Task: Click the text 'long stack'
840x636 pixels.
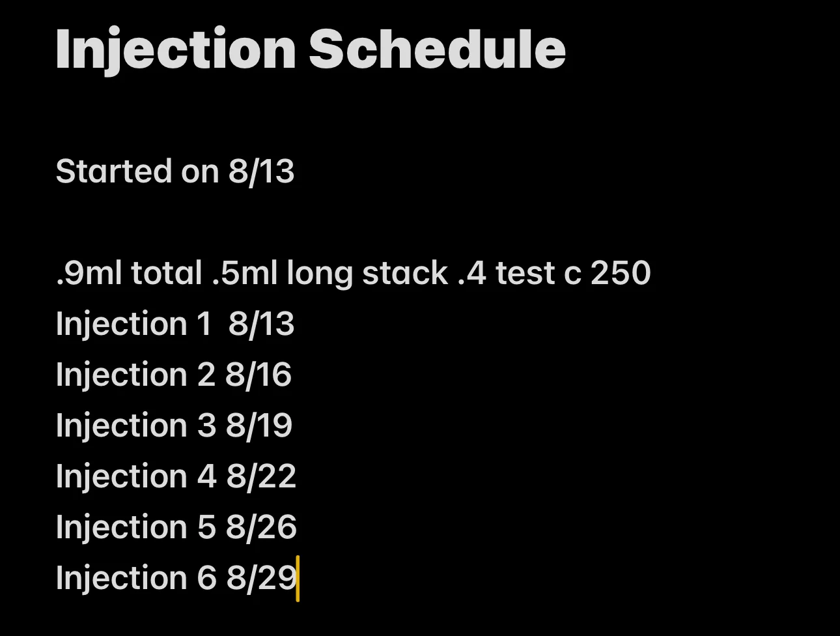Action: pos(367,273)
